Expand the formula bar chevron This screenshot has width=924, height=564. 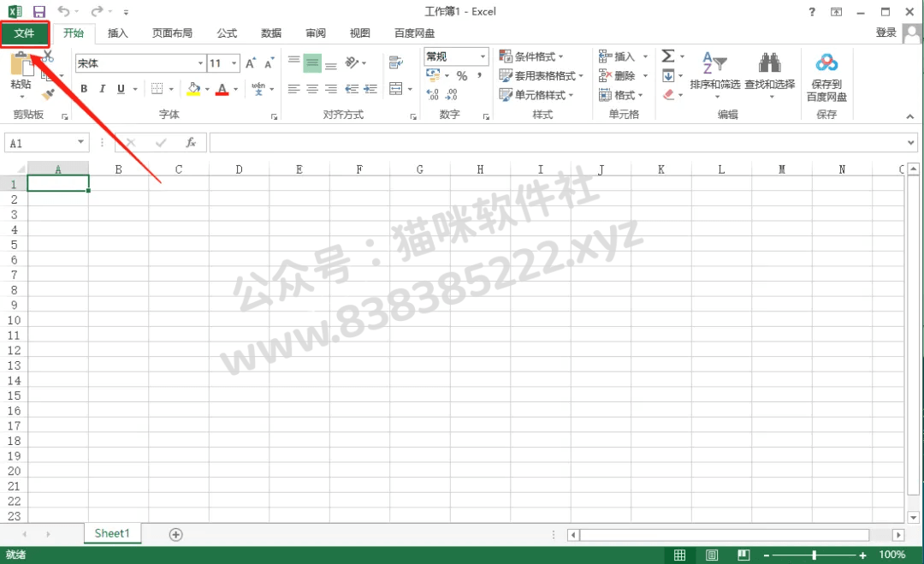(x=910, y=143)
